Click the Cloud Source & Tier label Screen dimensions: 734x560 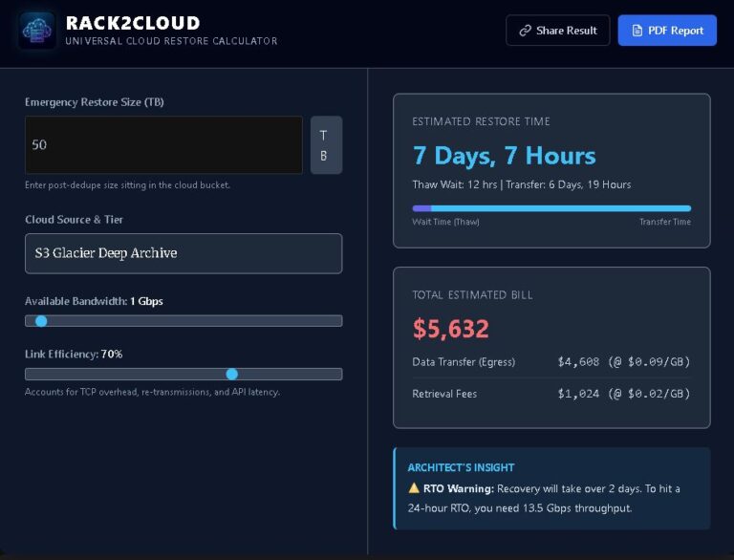coord(74,220)
